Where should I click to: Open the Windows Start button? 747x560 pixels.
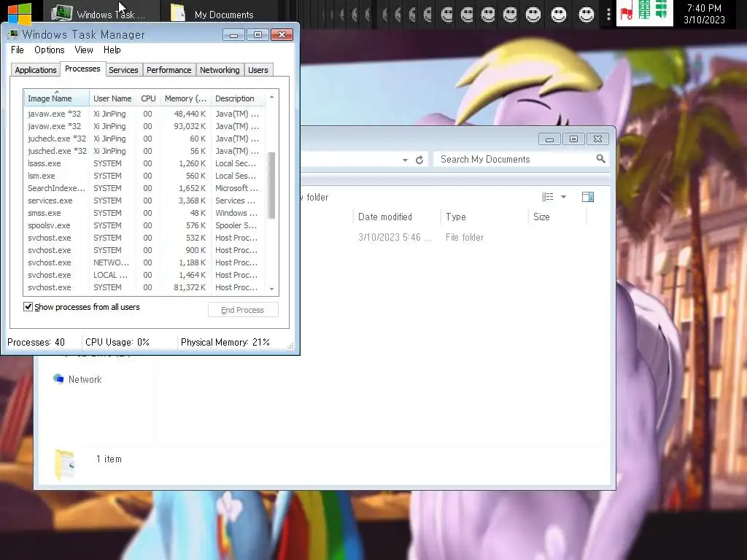click(20, 13)
